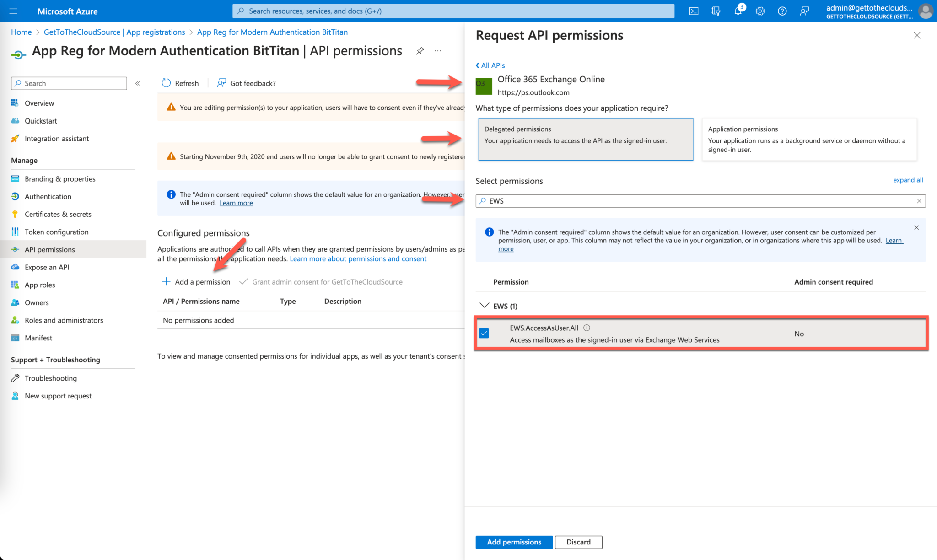Screen dimensions: 937x560
Task: Open the hamburger portal menu
Action: pos(13,11)
